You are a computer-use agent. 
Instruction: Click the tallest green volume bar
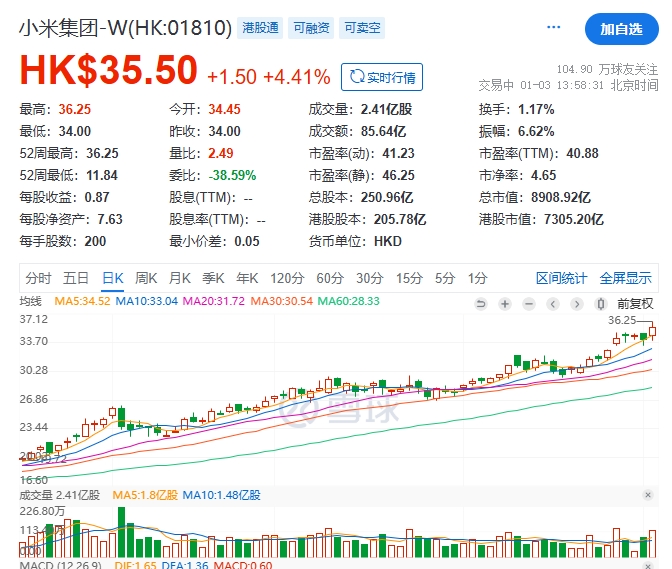click(121, 532)
